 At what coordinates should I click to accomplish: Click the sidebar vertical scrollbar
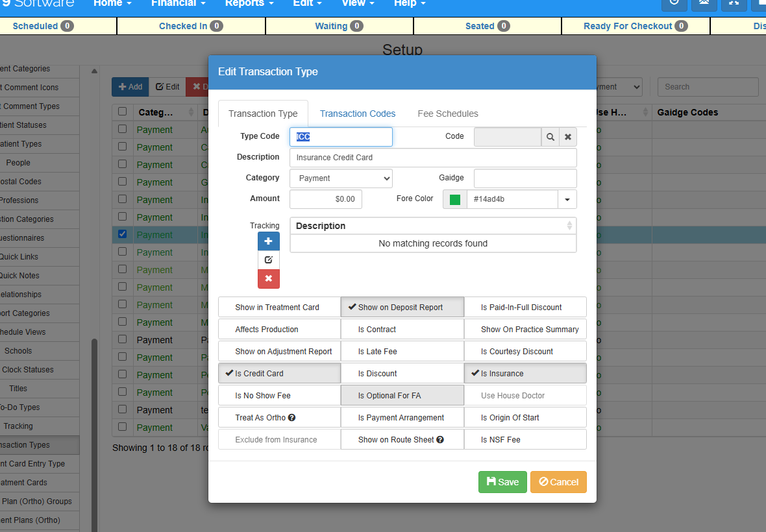94,435
